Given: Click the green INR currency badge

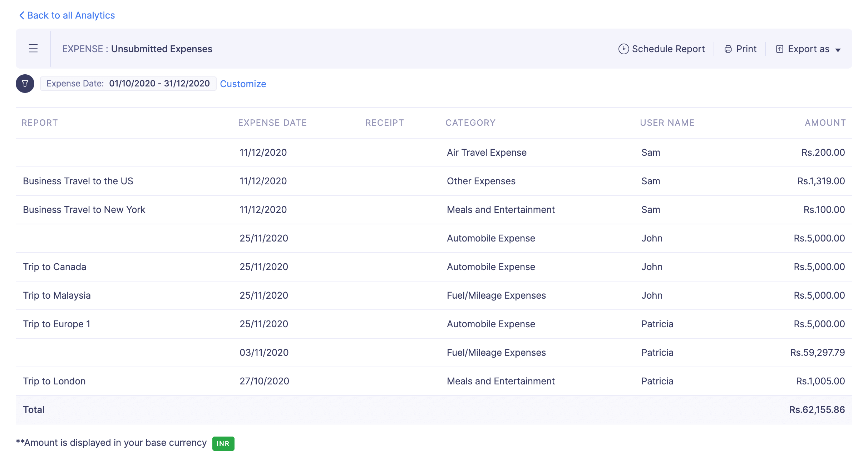Looking at the screenshot, I should coord(223,443).
